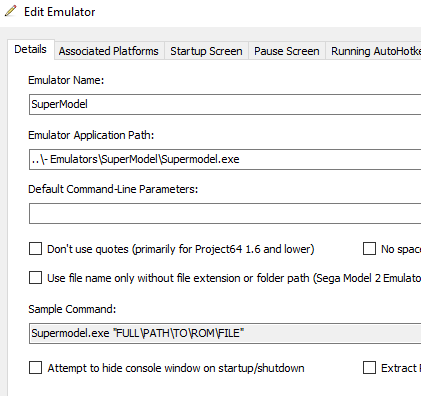Open the Startup Screen tab
Viewport: 421px width, 396px height.
(206, 51)
